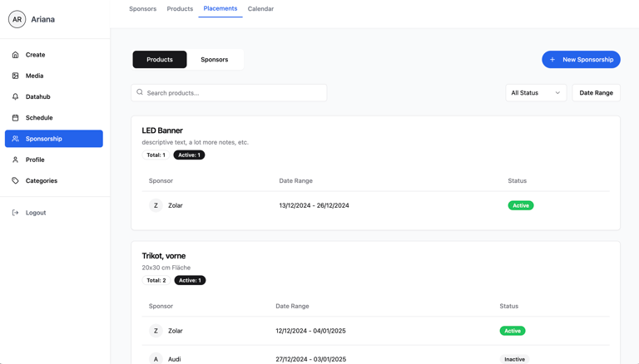Click the calendar icon next to Schedule
639x364 pixels.
coord(15,118)
